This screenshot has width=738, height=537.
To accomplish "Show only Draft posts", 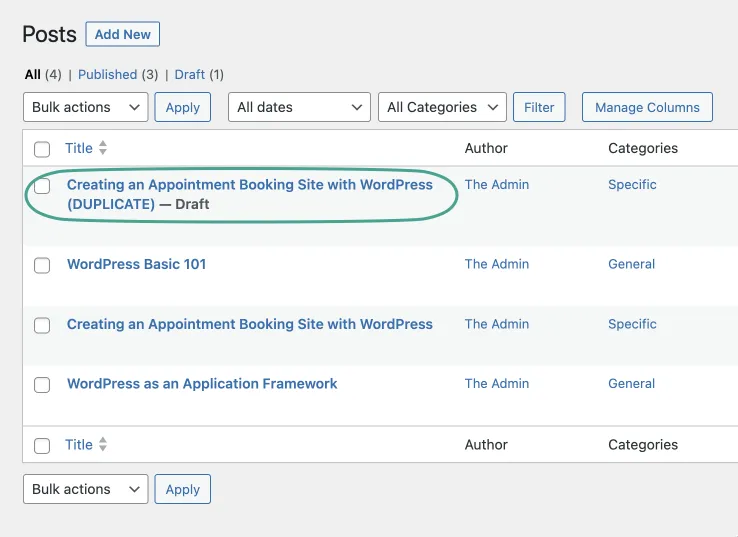I will click(190, 74).
